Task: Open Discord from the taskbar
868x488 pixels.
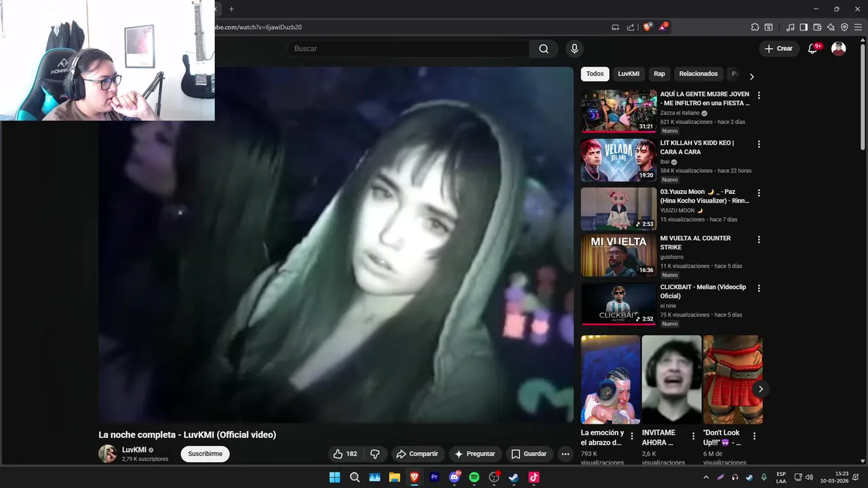Action: (x=454, y=477)
